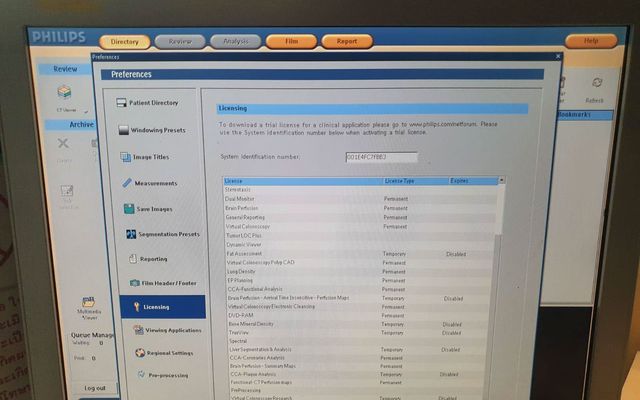Open the Reporting clipboard icon

click(133, 259)
